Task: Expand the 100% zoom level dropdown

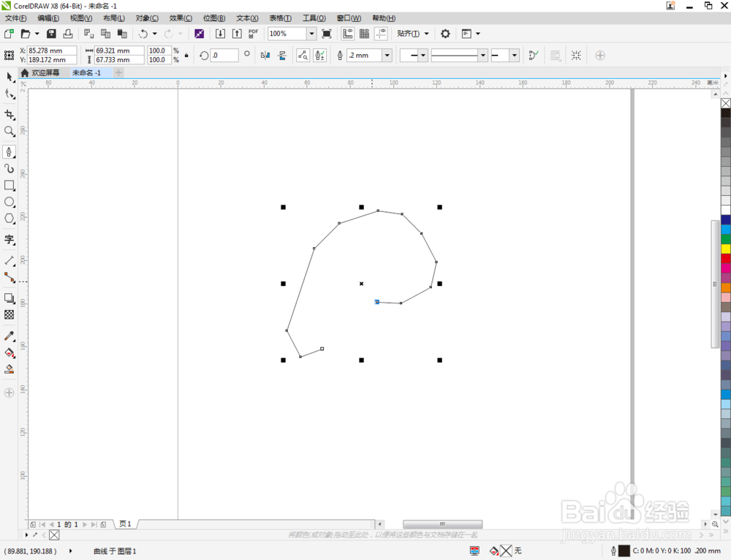Action: point(311,34)
